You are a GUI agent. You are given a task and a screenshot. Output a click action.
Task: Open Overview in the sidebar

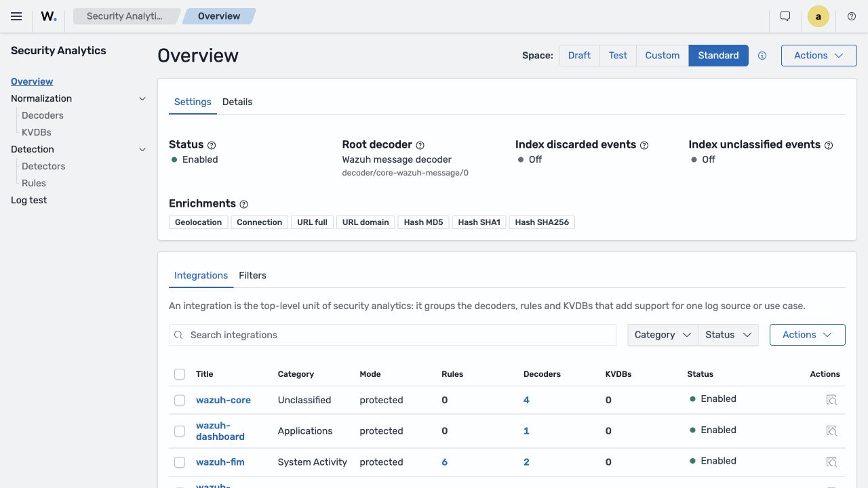click(x=32, y=81)
